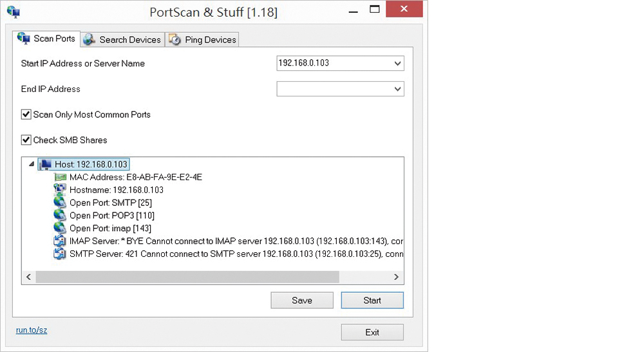644x352 pixels.
Task: Click the globe icon beside Open Port POP3
Action: point(60,215)
